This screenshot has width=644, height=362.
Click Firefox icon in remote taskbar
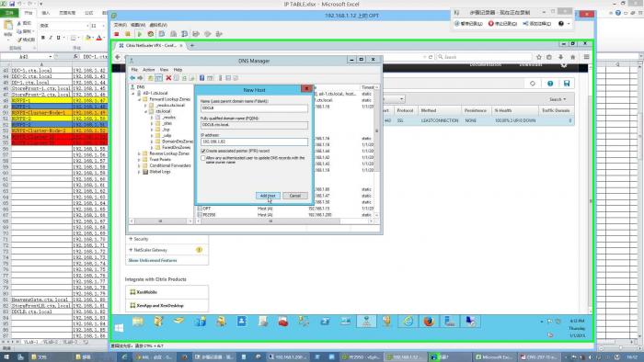pyautogui.click(x=429, y=322)
